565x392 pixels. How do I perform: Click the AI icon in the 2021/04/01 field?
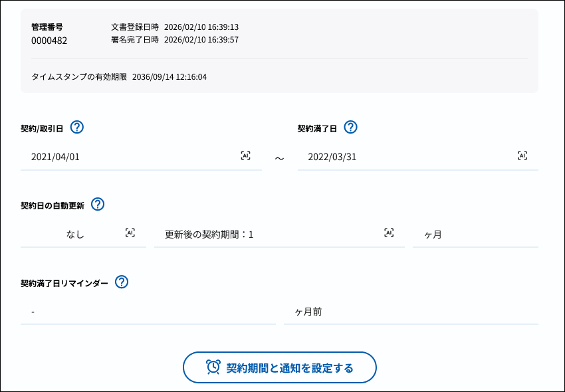coord(245,155)
